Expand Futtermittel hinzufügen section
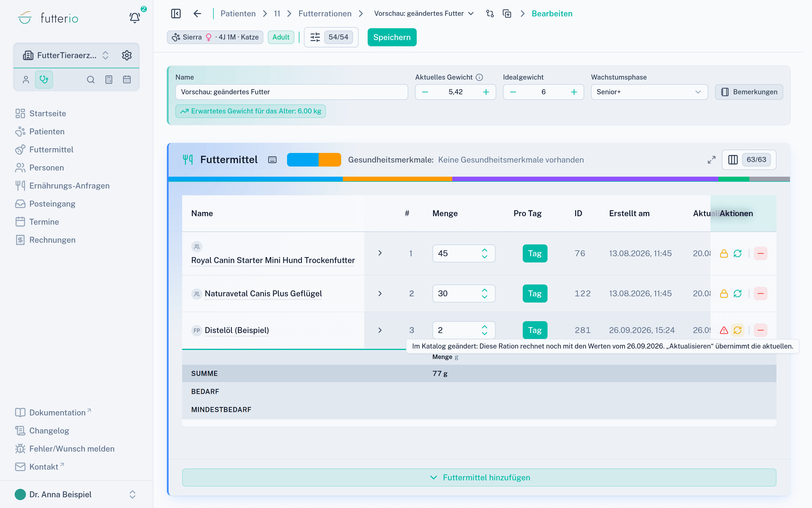Image resolution: width=812 pixels, height=508 pixels. [x=479, y=478]
